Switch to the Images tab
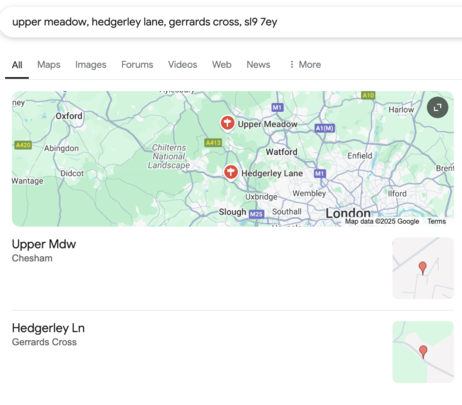The height and width of the screenshot is (405, 462). tap(91, 65)
